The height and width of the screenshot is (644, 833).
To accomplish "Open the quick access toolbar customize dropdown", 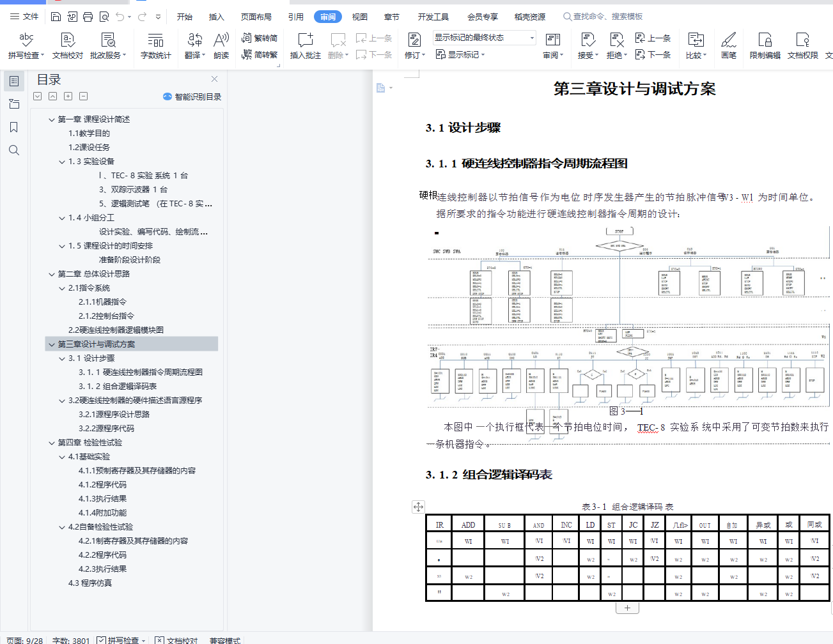I will click(159, 17).
